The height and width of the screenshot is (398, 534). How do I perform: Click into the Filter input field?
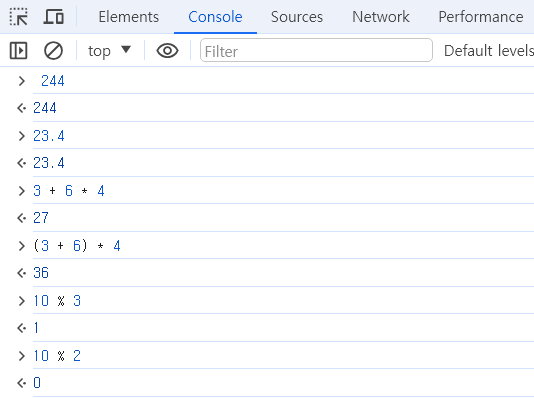(x=316, y=50)
